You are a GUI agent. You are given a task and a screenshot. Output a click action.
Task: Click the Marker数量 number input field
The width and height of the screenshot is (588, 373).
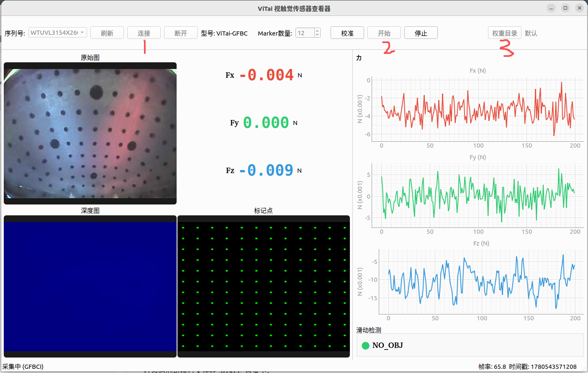click(305, 33)
